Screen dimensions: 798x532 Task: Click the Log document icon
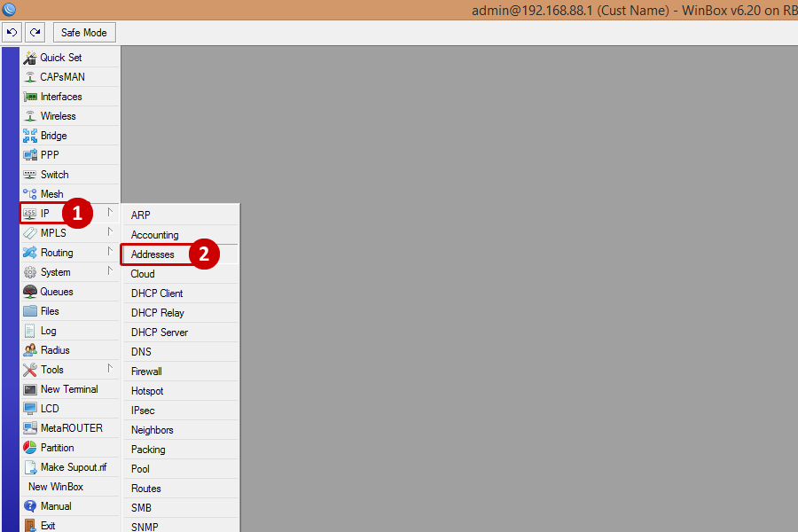(30, 331)
